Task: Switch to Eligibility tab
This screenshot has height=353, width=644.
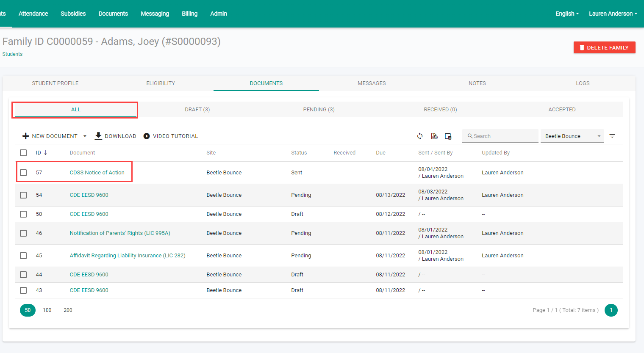Action: [161, 83]
